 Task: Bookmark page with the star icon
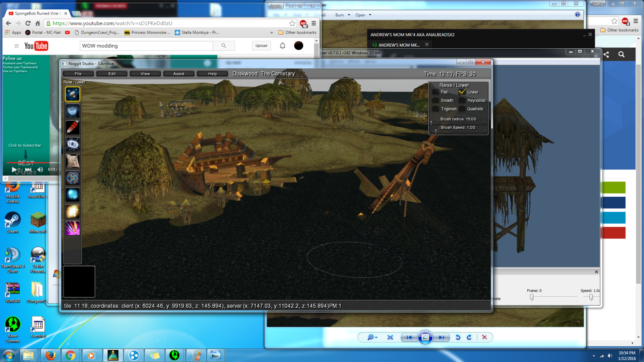292,23
